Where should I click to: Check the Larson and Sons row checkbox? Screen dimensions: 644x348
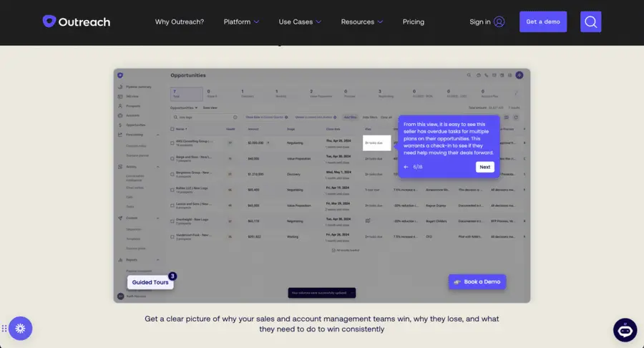(x=172, y=206)
